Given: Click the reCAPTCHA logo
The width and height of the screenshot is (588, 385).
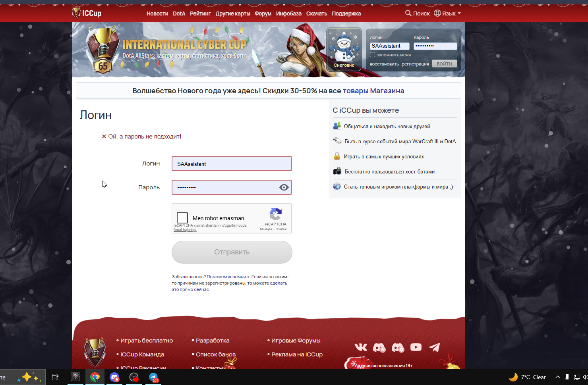Looking at the screenshot, I should [x=276, y=214].
